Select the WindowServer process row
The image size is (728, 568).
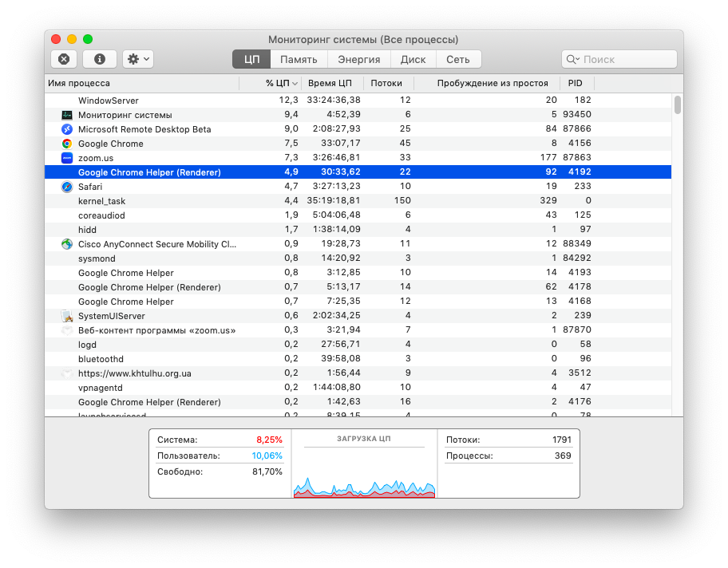[x=358, y=101]
